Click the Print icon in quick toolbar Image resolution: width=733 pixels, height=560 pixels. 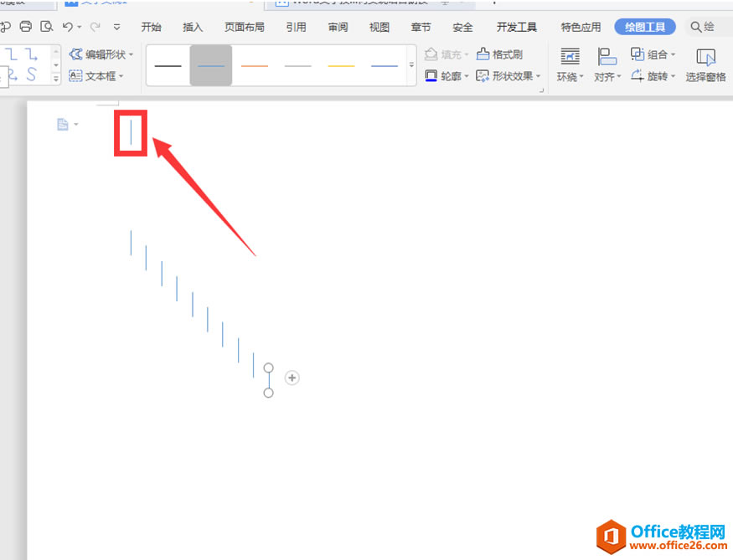26,27
